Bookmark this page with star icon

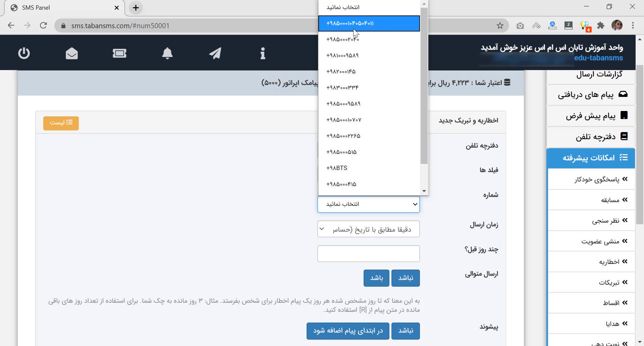click(500, 25)
